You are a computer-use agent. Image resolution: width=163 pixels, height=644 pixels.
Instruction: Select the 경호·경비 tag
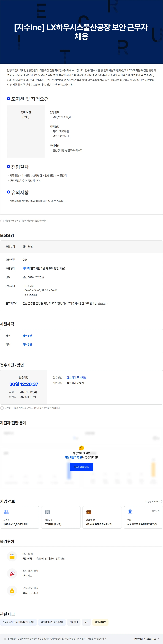[74, 622]
